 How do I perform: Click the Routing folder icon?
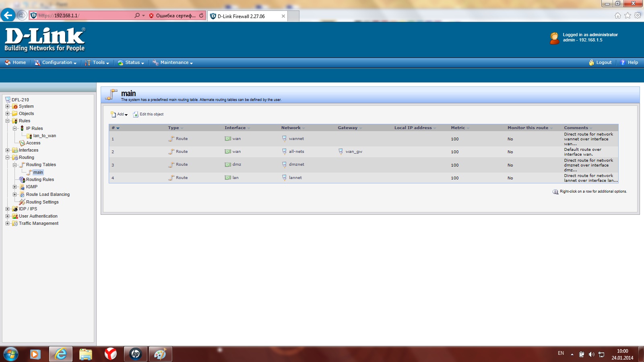pos(15,158)
